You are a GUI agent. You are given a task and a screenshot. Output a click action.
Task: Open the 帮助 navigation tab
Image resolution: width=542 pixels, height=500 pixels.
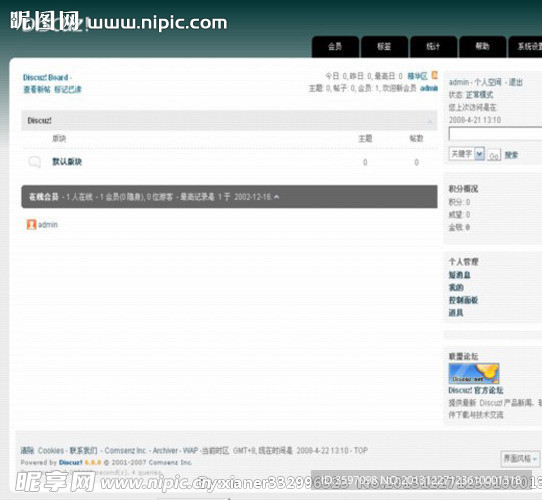482,46
